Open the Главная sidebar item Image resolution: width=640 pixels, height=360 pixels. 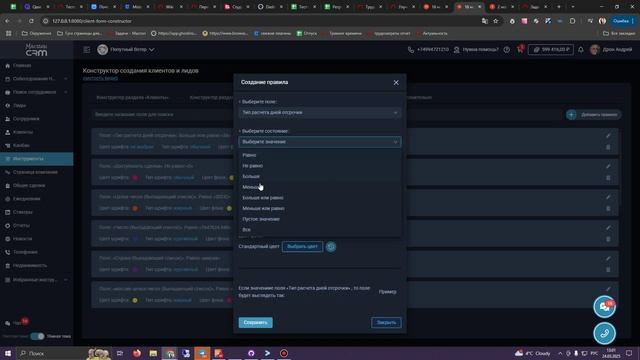[22, 65]
